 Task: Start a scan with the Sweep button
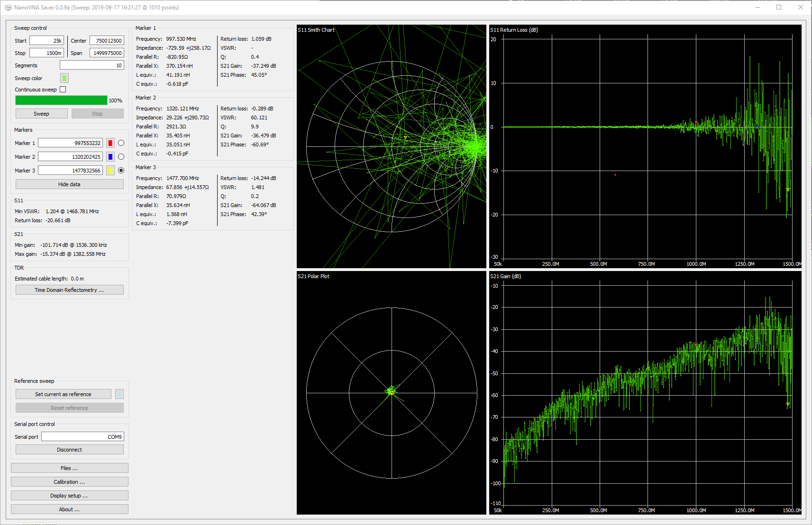[41, 114]
